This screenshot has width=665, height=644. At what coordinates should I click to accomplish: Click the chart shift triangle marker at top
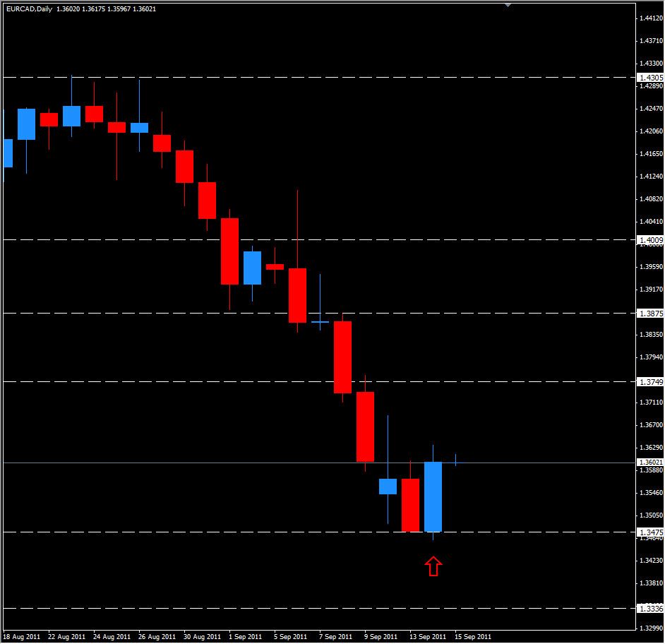tap(507, 6)
